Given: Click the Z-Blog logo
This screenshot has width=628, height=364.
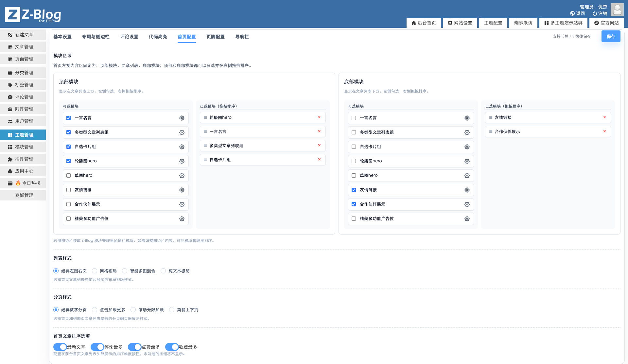Looking at the screenshot, I should 33,15.
